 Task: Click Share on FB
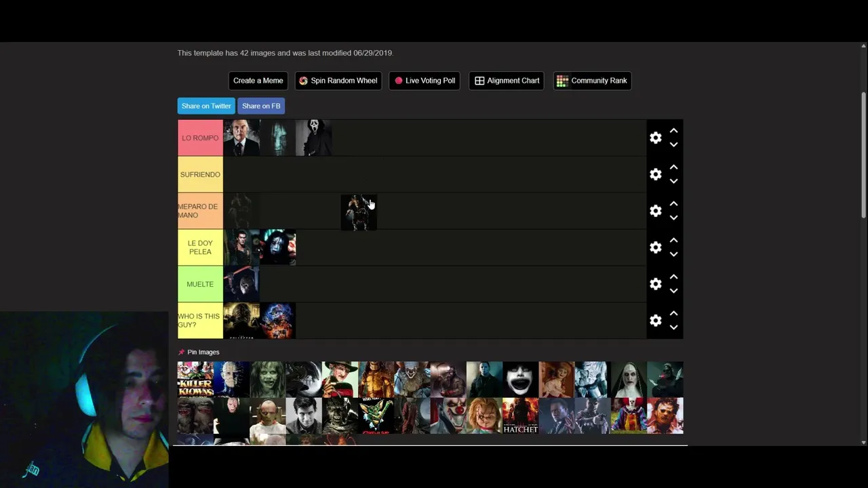coord(261,106)
